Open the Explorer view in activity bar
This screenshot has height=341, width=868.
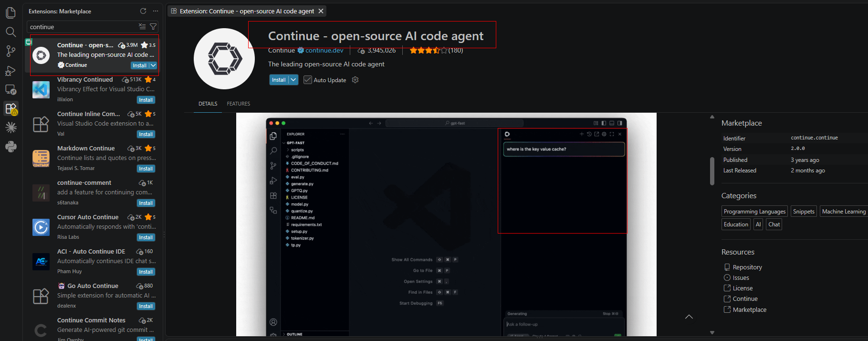(x=10, y=13)
